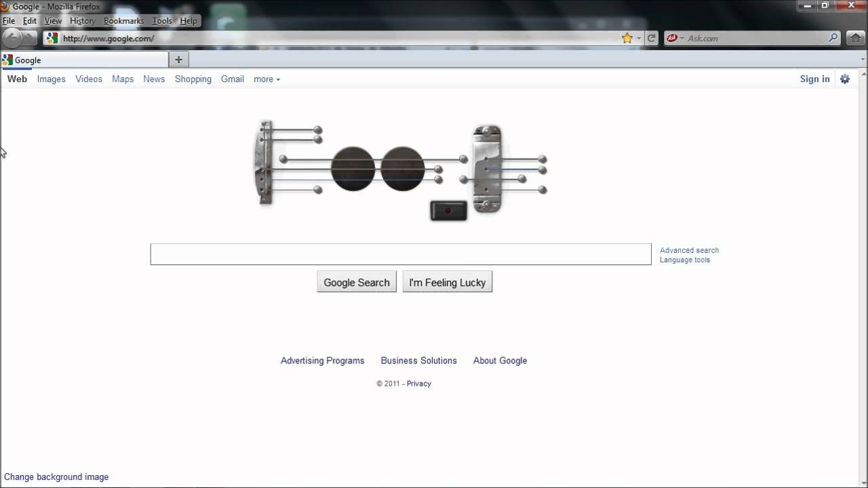The image size is (868, 488).
Task: Click Change background image link
Action: (56, 477)
